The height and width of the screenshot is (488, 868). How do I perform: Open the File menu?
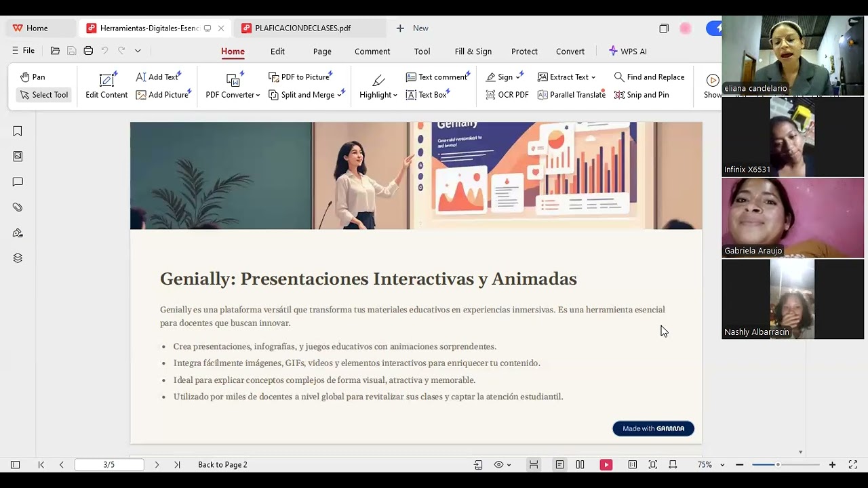pyautogui.click(x=23, y=51)
